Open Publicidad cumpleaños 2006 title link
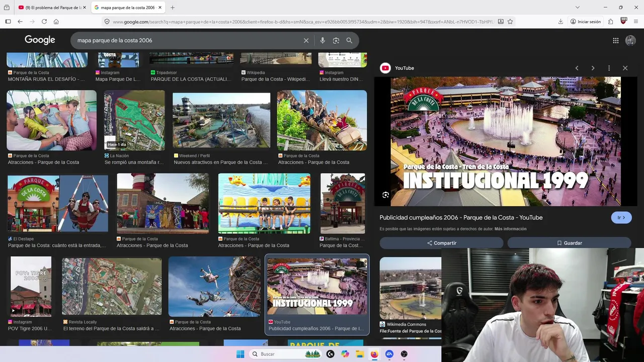The image size is (644, 362). (x=461, y=218)
